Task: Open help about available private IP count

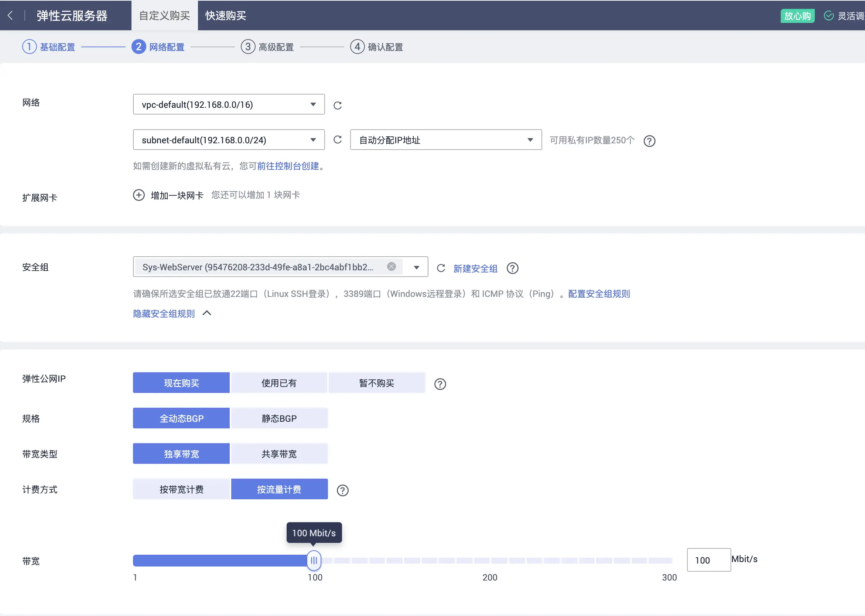Action: pyautogui.click(x=649, y=141)
